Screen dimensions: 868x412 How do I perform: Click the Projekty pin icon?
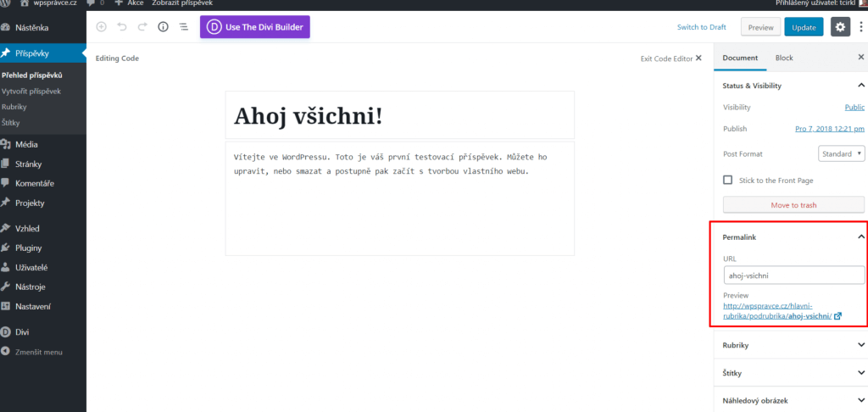pos(6,203)
